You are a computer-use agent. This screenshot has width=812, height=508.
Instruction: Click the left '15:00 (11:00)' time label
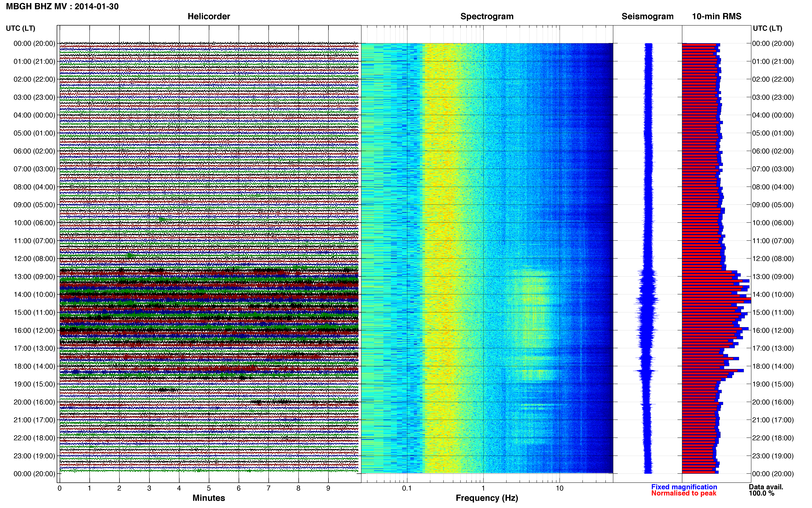pyautogui.click(x=34, y=312)
